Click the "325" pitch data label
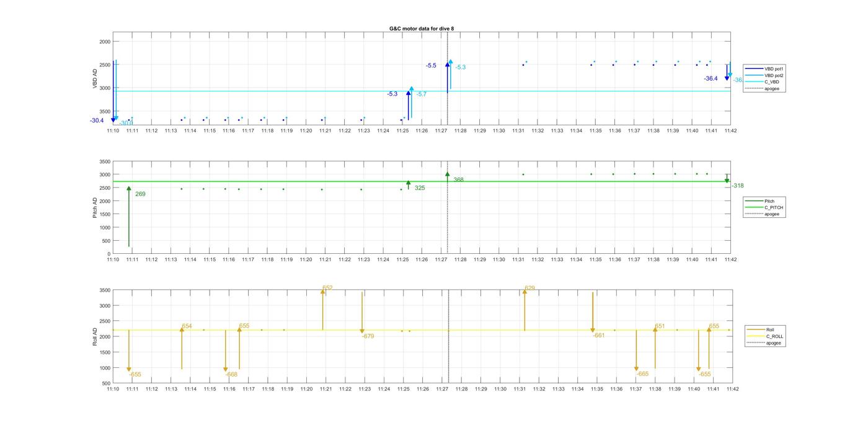The image size is (868, 430). coord(420,188)
